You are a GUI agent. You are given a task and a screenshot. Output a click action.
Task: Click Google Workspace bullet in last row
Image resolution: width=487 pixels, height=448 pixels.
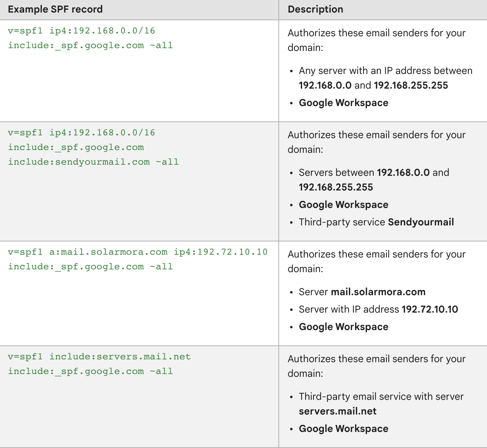[344, 429]
